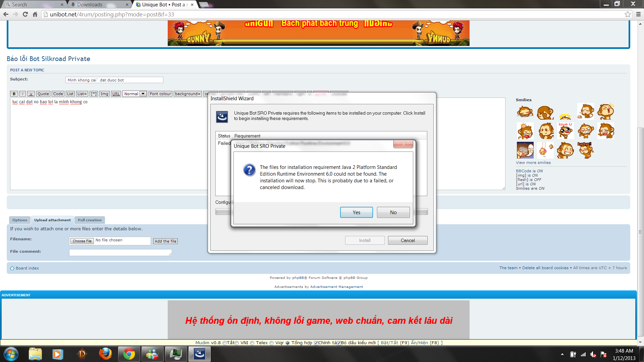Insert the laughing monkey smiley at top right
The height and width of the screenshot is (362, 644).
(x=606, y=112)
